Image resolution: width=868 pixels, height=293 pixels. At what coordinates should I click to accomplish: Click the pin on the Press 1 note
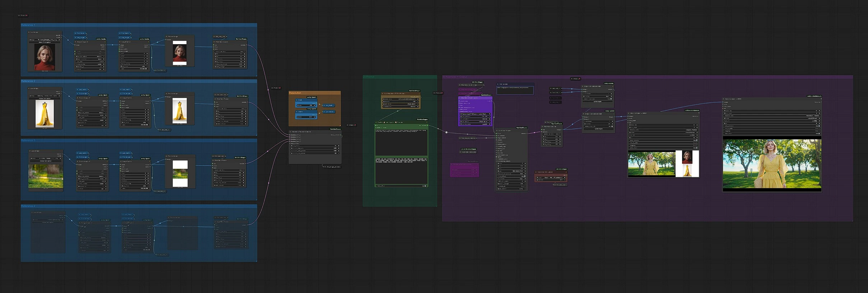click(26, 15)
